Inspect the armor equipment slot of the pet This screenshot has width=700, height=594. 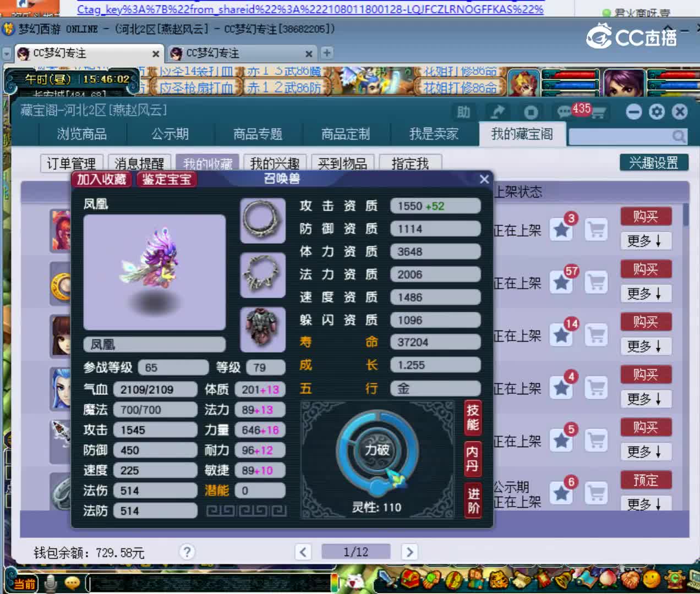click(x=262, y=329)
